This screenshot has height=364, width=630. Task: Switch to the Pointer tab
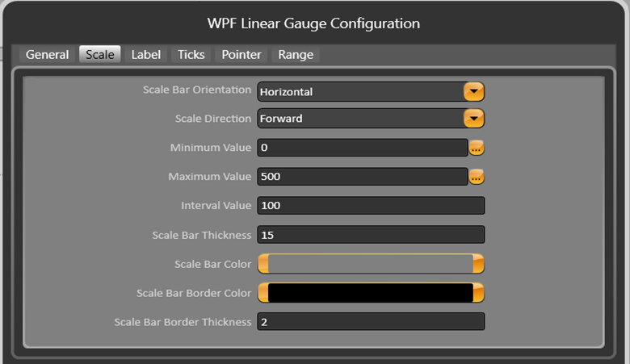coord(241,55)
